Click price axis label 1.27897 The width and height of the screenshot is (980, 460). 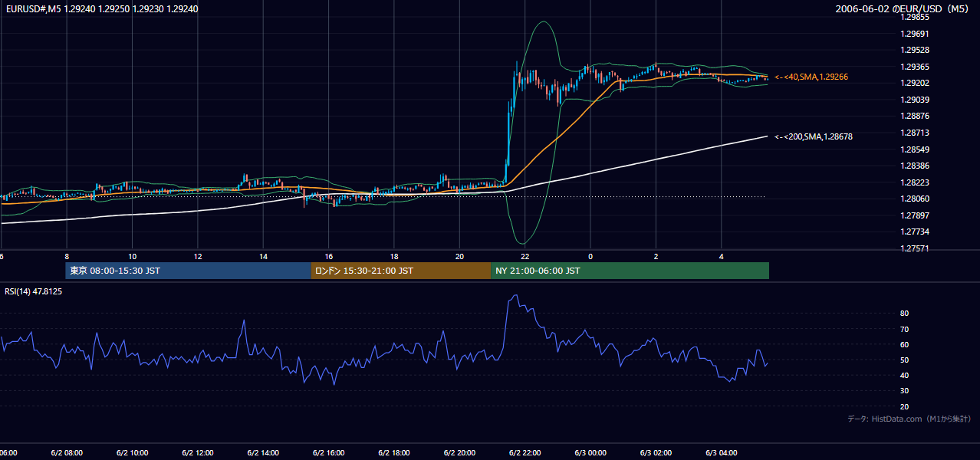click(x=915, y=215)
